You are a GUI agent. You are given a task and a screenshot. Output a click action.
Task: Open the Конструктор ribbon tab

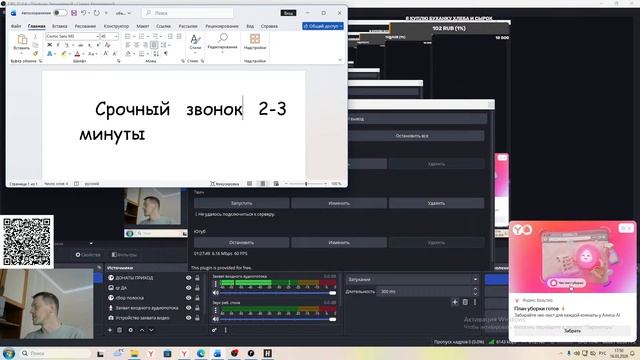coord(116,26)
